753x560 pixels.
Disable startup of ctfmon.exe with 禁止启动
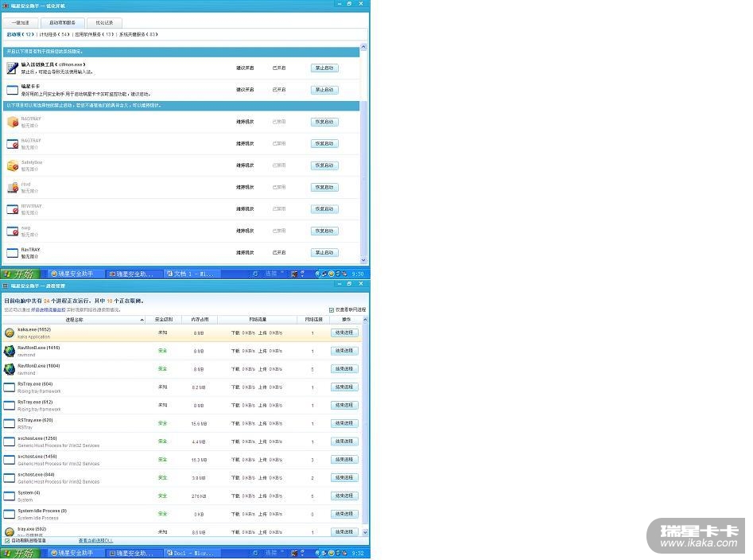coord(324,68)
